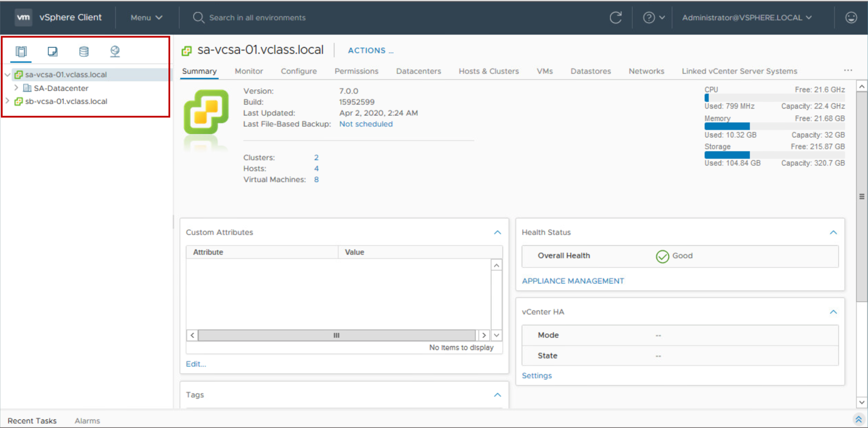Click the main page scroll down arrow

[862, 402]
